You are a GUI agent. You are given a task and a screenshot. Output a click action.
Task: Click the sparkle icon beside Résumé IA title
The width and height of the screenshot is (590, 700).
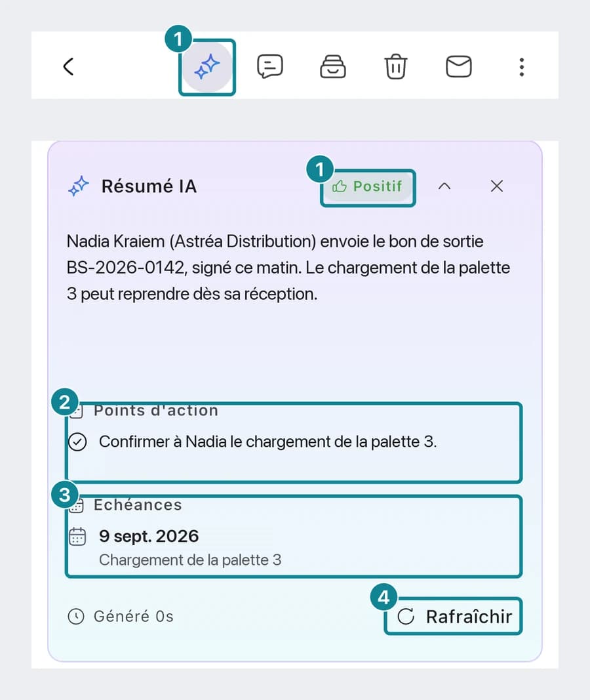tap(79, 186)
